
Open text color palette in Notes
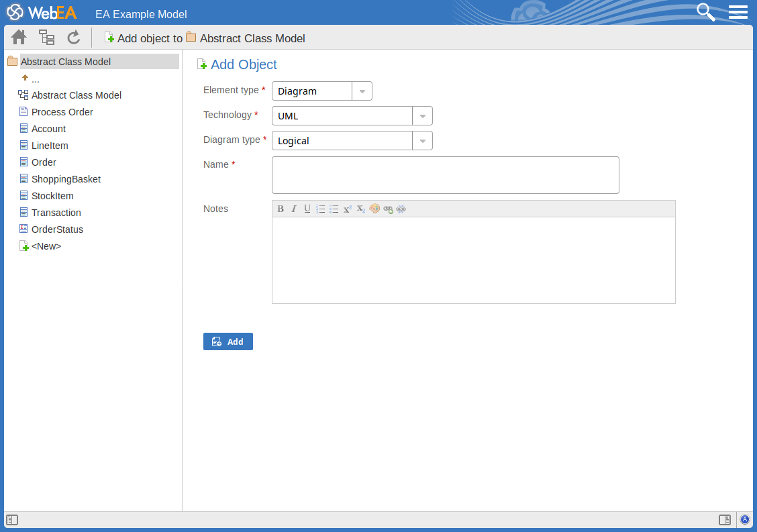374,209
